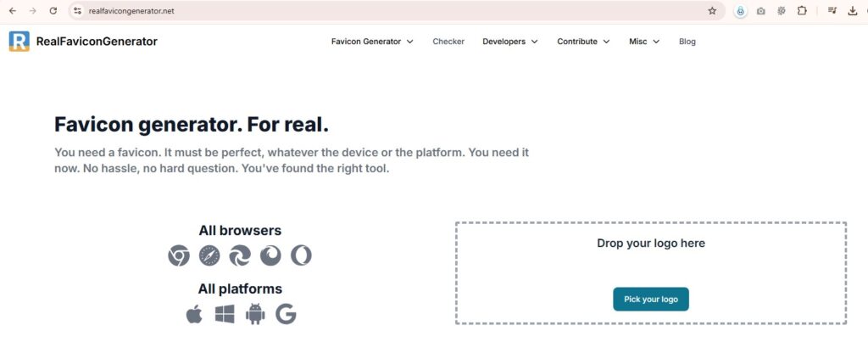
Task: Click the Android robot icon
Action: tap(255, 315)
